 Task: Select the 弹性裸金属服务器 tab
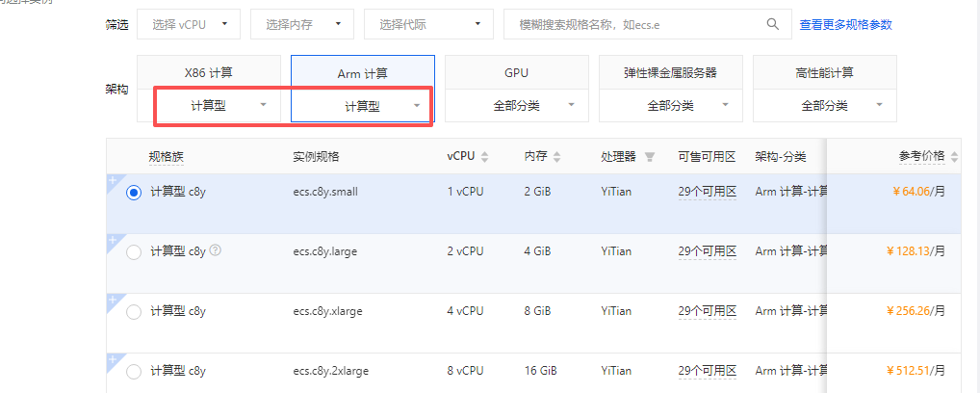[670, 72]
